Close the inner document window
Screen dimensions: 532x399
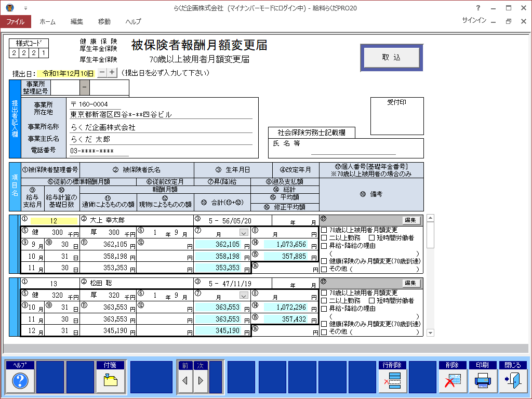(524, 21)
